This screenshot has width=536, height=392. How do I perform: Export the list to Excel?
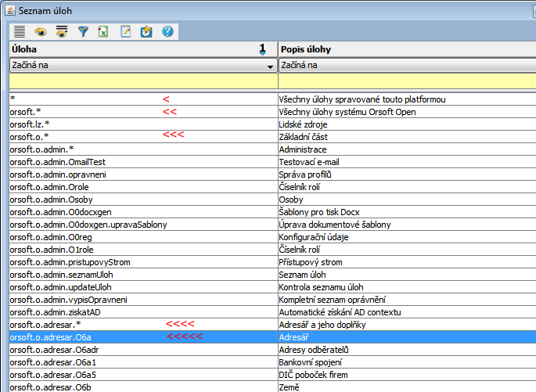[x=103, y=31]
